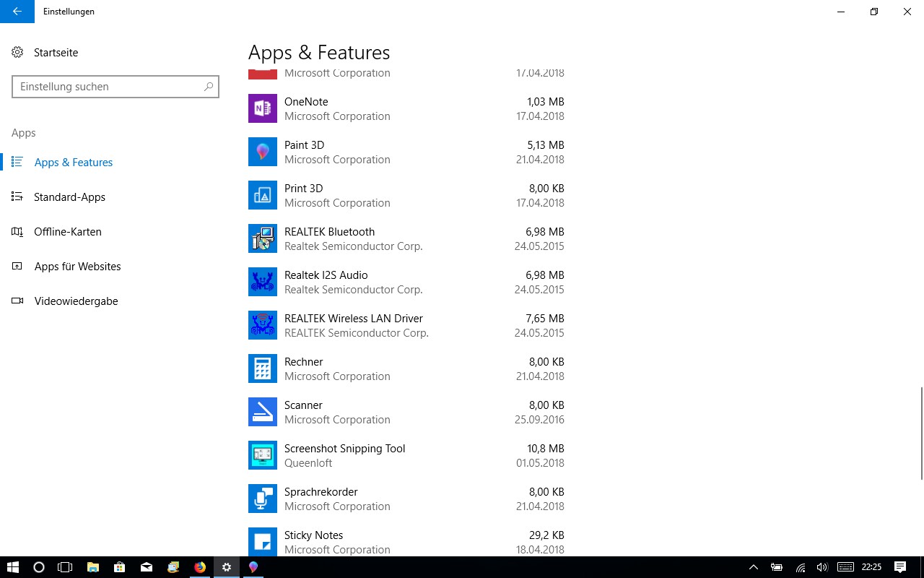924x578 pixels.
Task: Go back with the arrow button
Action: tap(17, 12)
